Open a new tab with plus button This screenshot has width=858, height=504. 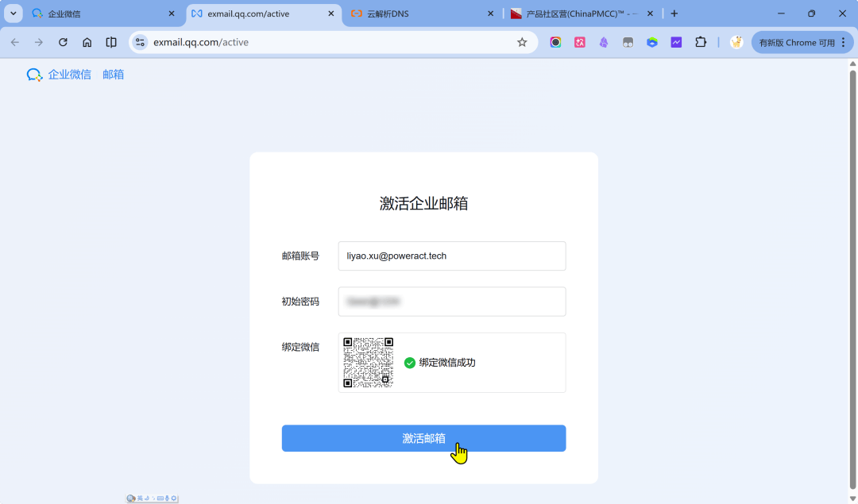pos(674,13)
